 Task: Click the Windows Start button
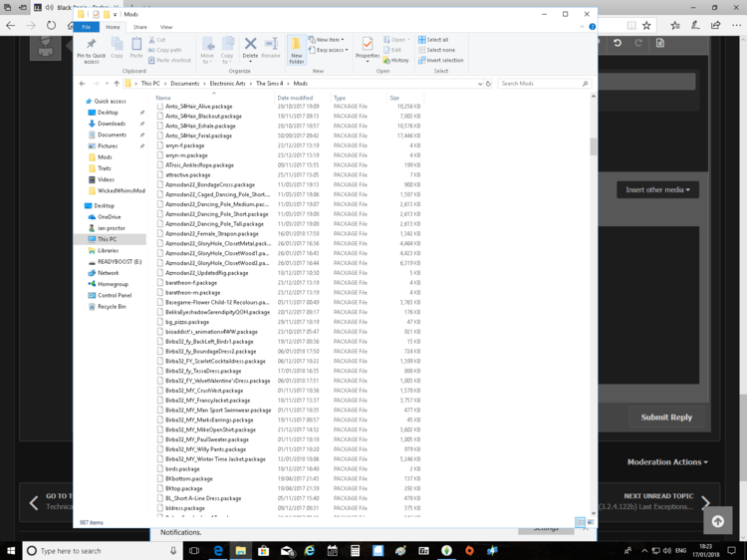(11, 551)
